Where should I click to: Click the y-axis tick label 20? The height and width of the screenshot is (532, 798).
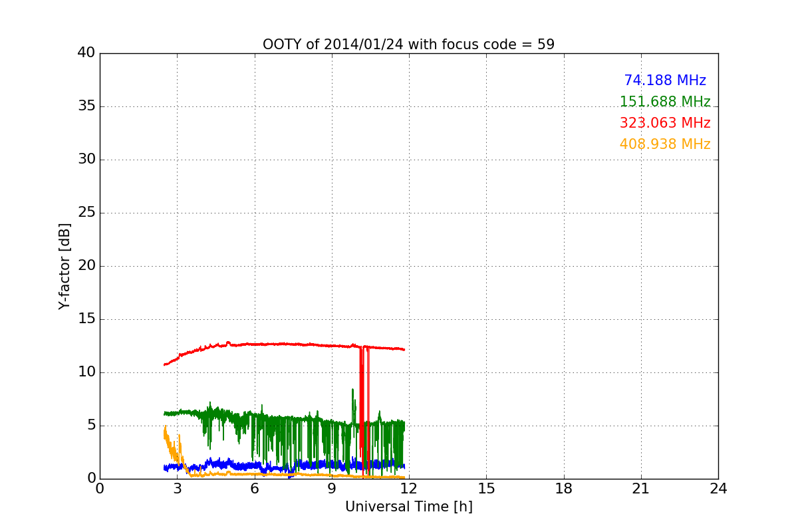pyautogui.click(x=86, y=266)
